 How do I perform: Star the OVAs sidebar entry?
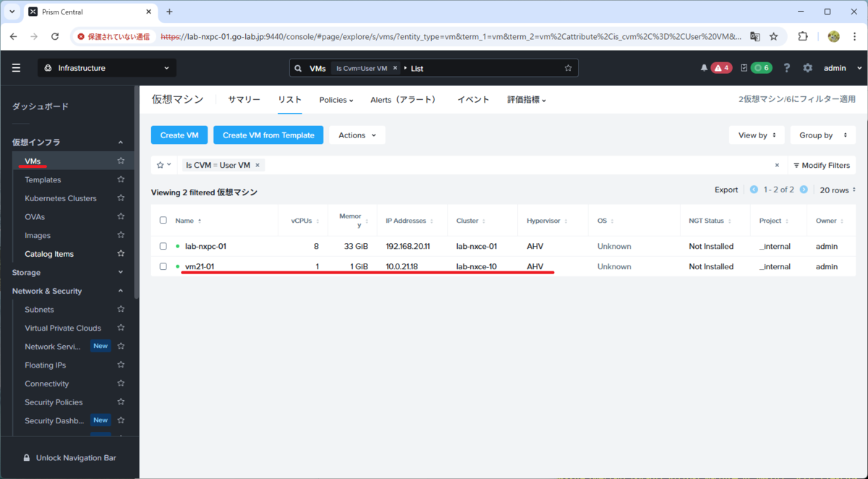point(121,216)
